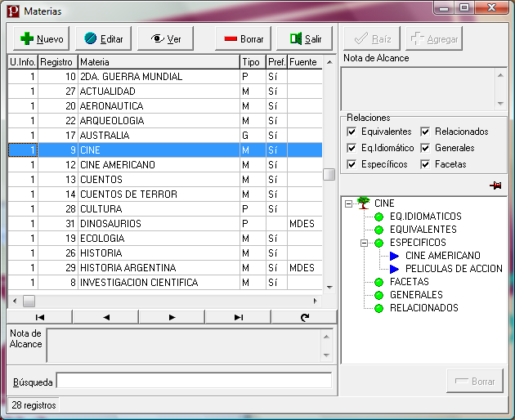Click the refresh records arrow button
The width and height of the screenshot is (515, 420).
304,317
